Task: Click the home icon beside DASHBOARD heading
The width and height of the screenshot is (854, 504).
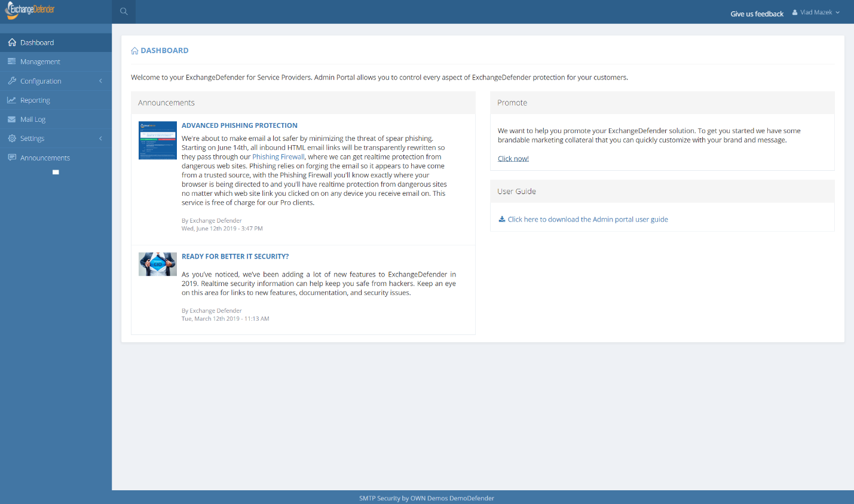Action: click(x=134, y=51)
